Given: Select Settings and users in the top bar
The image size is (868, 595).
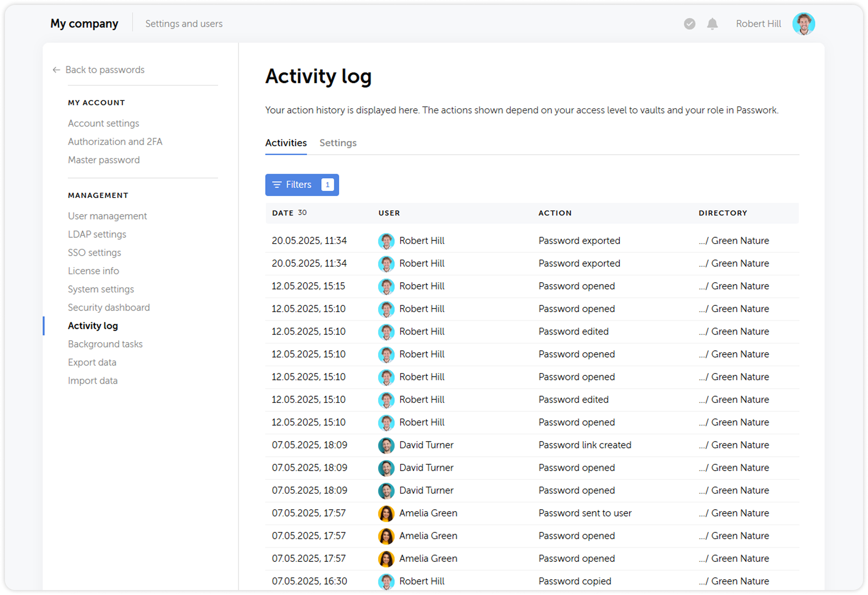Looking at the screenshot, I should (x=184, y=24).
